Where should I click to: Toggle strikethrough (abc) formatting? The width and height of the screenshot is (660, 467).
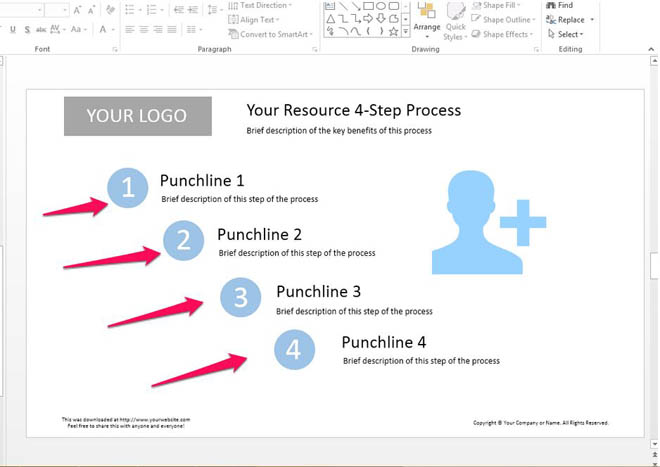point(41,29)
